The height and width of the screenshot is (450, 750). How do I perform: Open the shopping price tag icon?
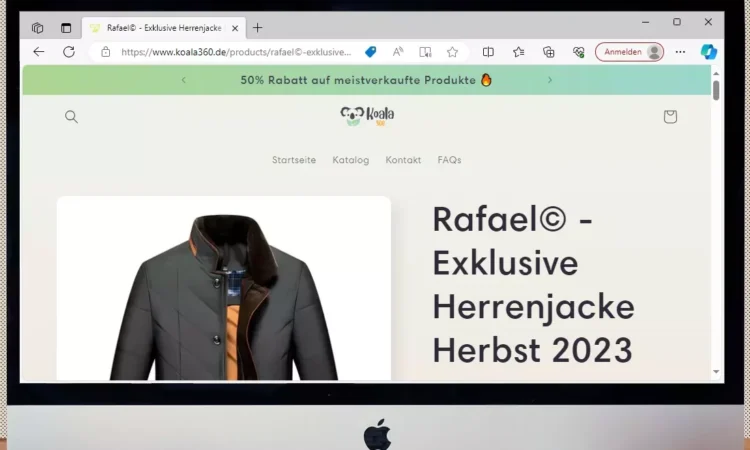[x=371, y=52]
